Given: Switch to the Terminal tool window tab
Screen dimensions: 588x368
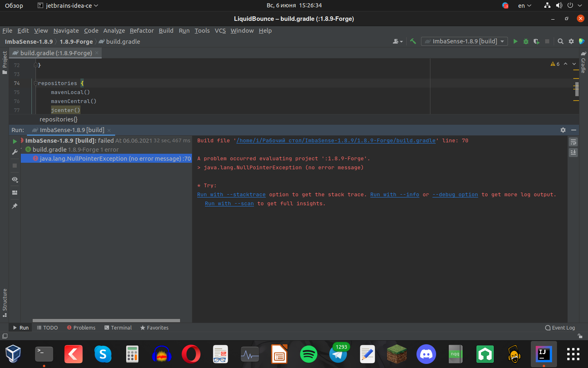Looking at the screenshot, I should (x=118, y=328).
